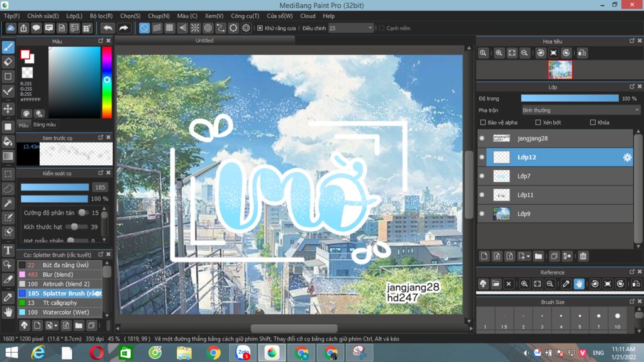
Task: Click the Undo arrow
Action: point(108,28)
